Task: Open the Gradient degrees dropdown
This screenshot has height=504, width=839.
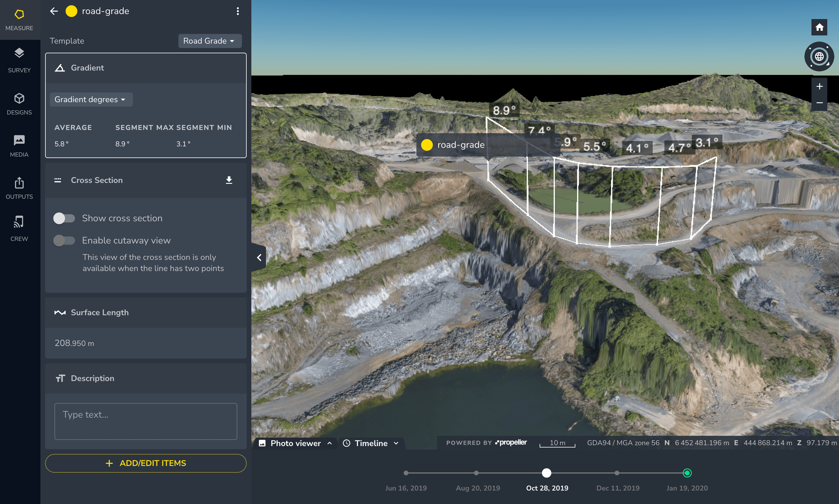Action: (91, 99)
